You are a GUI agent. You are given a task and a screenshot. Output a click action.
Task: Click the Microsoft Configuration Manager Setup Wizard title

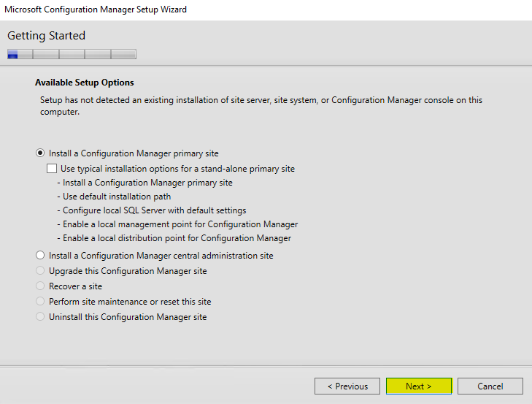[x=96, y=9]
